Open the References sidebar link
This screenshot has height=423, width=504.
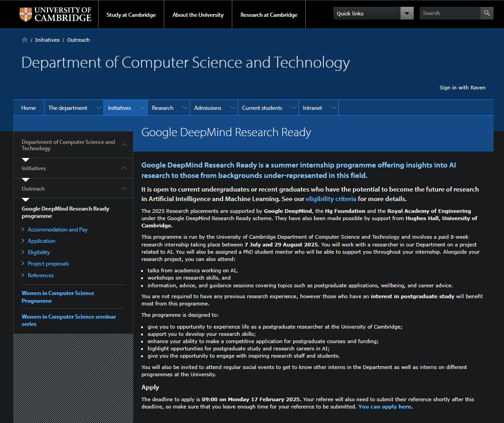coord(41,275)
